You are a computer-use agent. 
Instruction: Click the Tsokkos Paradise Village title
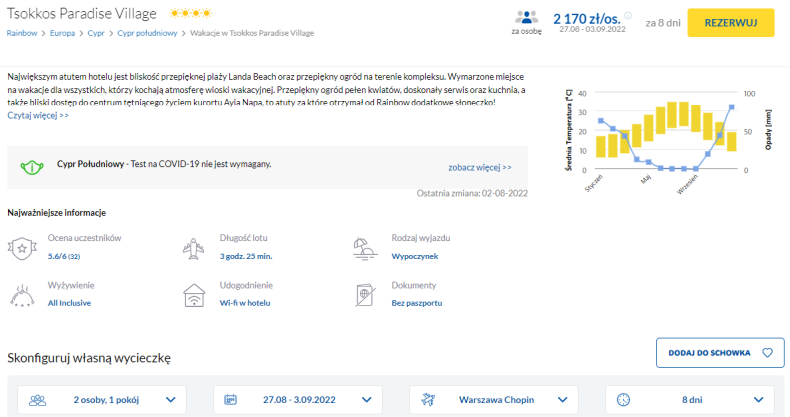(x=82, y=14)
